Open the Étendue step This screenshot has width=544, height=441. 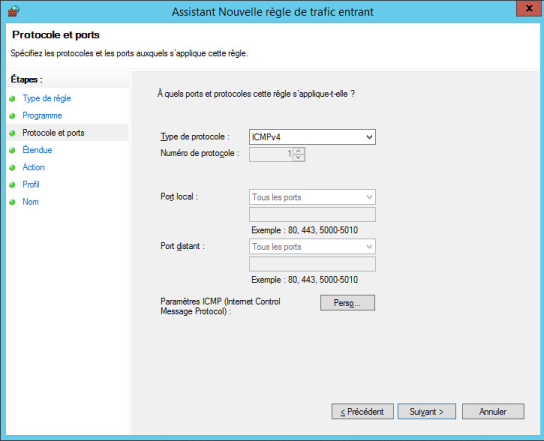37,150
